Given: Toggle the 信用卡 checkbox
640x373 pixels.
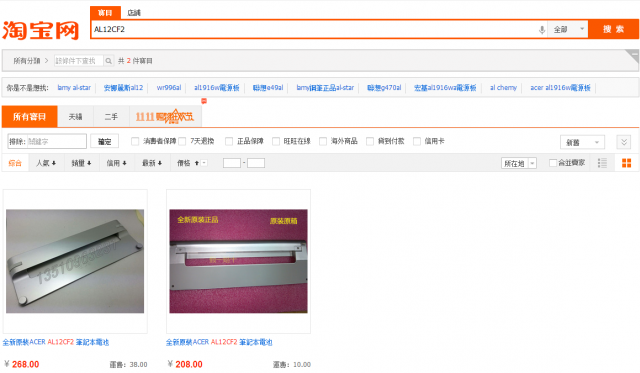Looking at the screenshot, I should click(x=417, y=141).
